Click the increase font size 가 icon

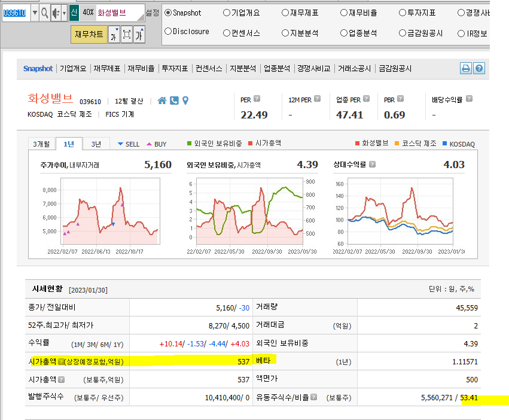point(139,35)
